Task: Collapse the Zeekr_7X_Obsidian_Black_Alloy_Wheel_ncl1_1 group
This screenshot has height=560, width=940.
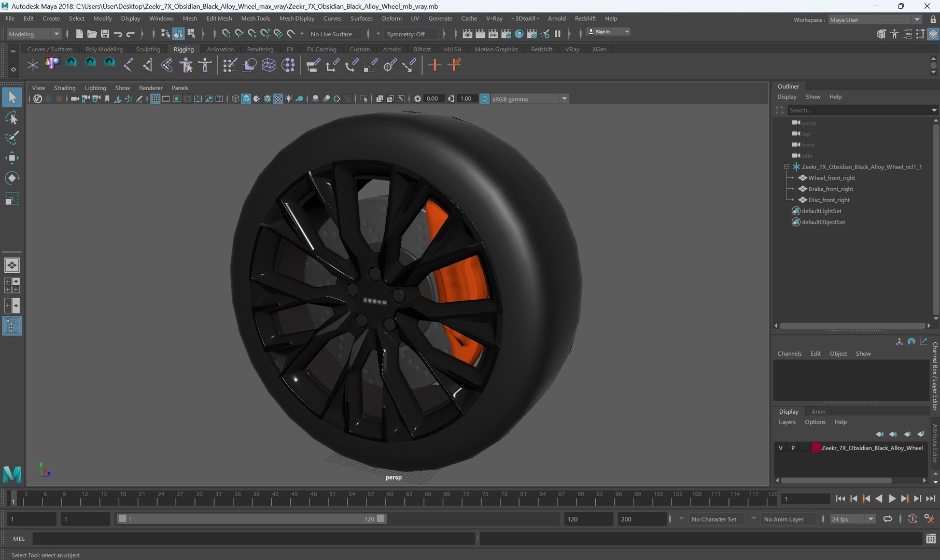Action: [787, 167]
